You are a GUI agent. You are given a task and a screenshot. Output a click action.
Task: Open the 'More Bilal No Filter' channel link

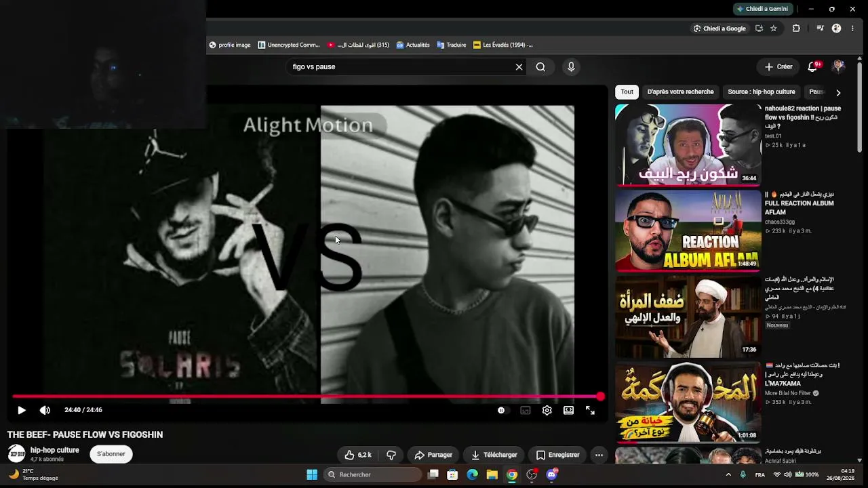tap(789, 393)
